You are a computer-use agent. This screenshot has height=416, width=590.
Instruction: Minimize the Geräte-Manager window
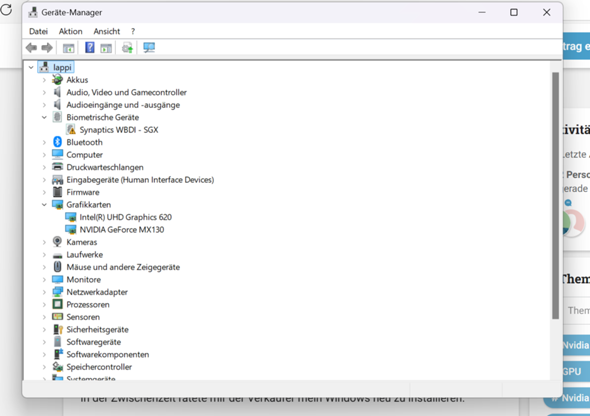482,12
